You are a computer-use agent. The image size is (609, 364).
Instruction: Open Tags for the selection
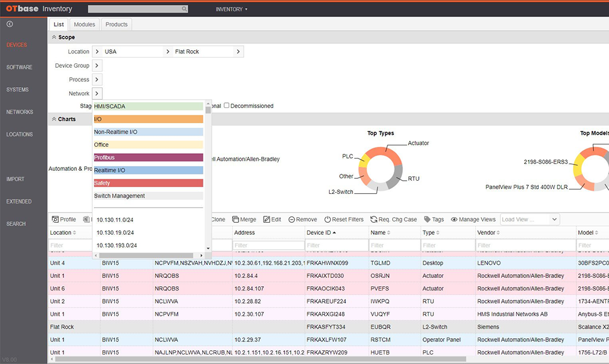point(434,220)
